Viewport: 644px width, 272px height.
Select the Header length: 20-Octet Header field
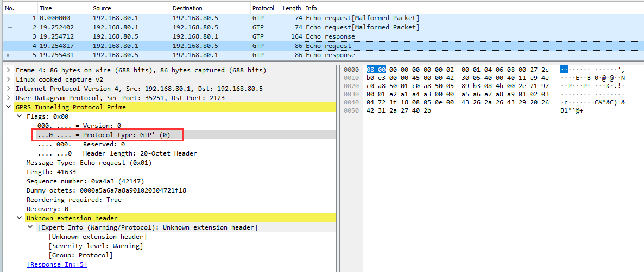[x=117, y=153]
